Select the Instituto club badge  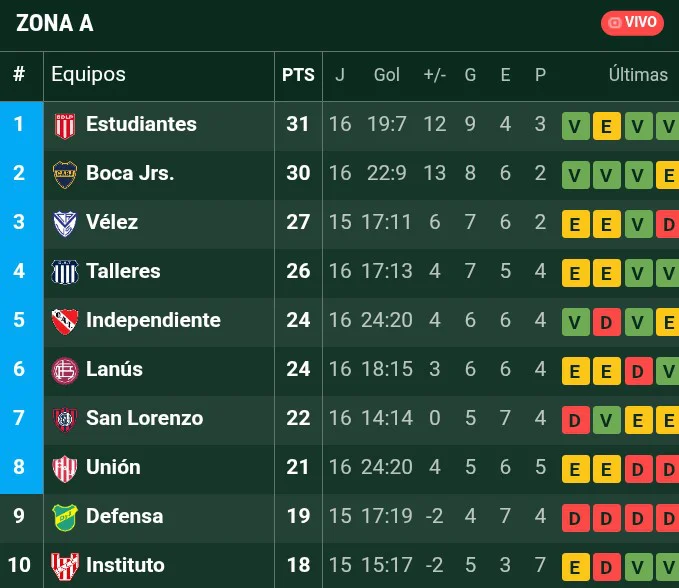point(65,566)
